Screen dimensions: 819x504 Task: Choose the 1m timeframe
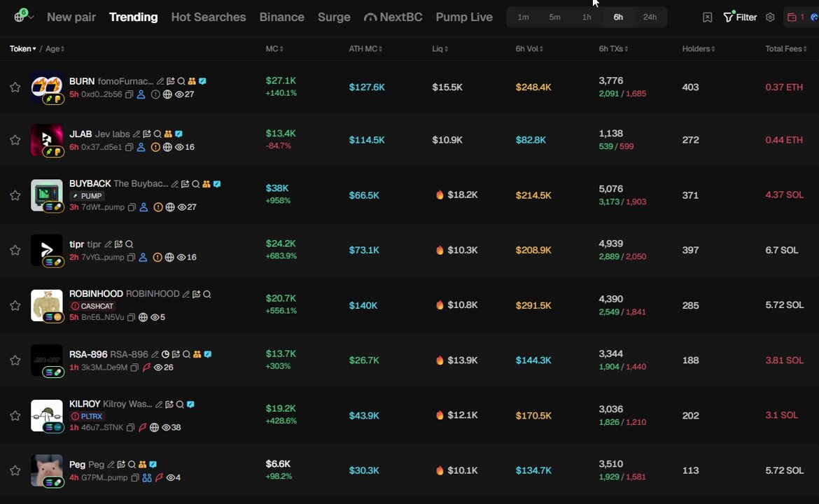tap(523, 17)
